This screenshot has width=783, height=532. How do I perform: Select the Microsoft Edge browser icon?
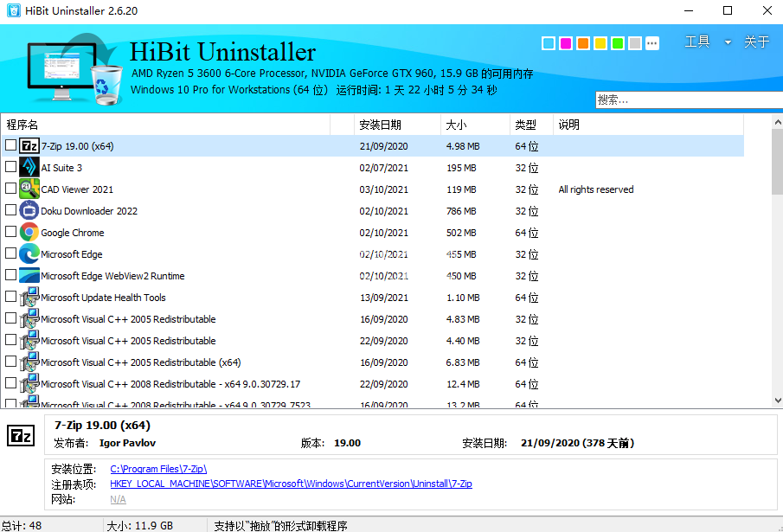point(29,254)
